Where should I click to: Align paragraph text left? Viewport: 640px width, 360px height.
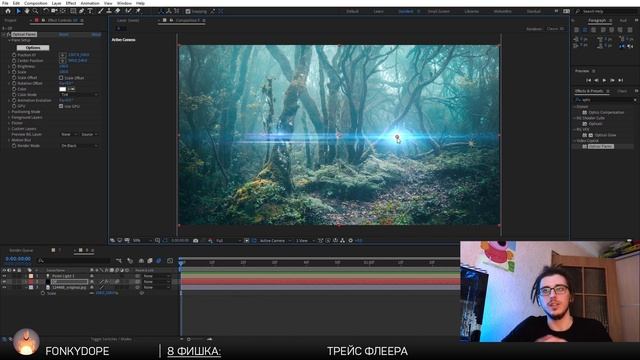[576, 30]
